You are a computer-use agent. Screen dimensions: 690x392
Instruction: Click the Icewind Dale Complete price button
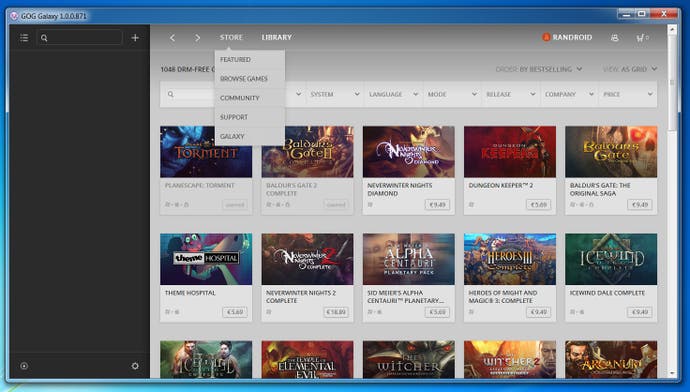[x=639, y=312]
